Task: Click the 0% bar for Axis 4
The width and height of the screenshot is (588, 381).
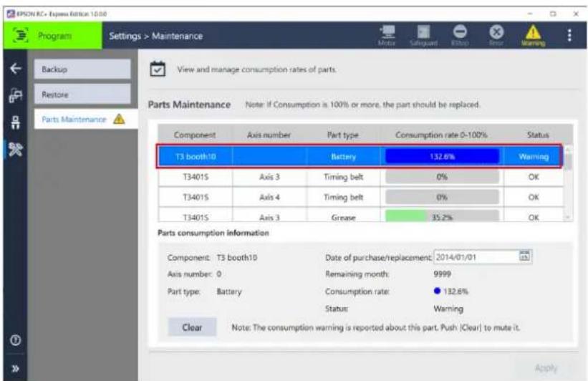Action: (x=442, y=197)
